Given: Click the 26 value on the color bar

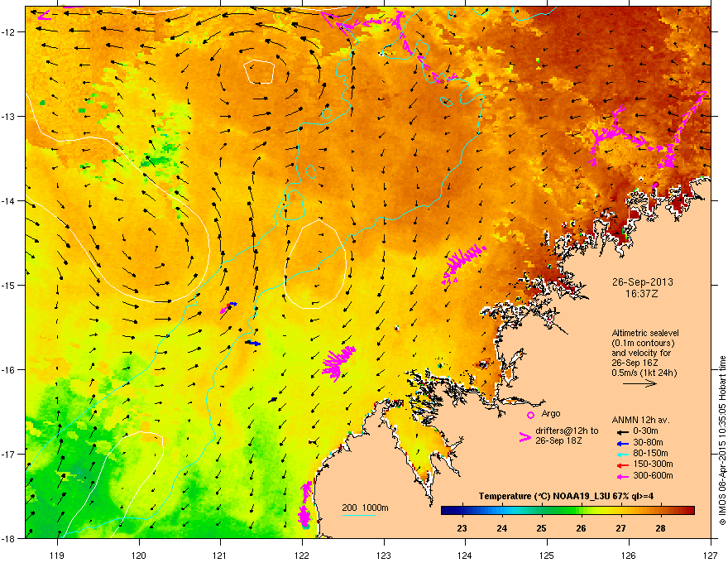Looking at the screenshot, I should [582, 528].
